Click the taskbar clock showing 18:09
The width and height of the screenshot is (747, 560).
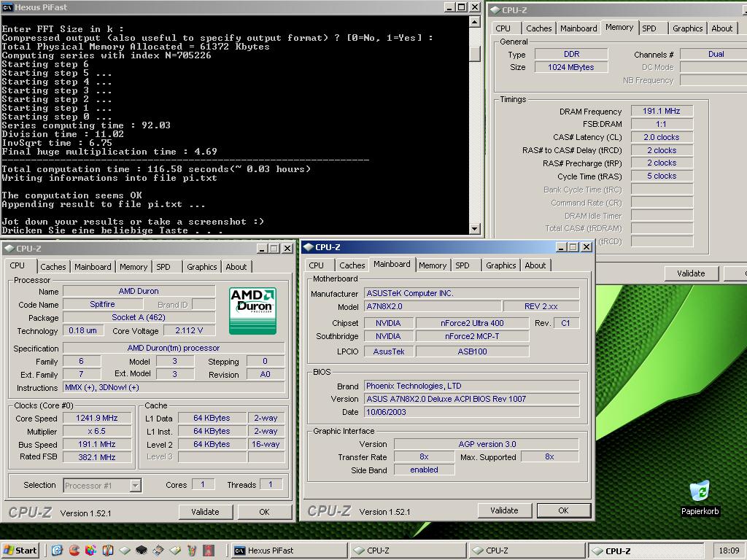pos(729,551)
